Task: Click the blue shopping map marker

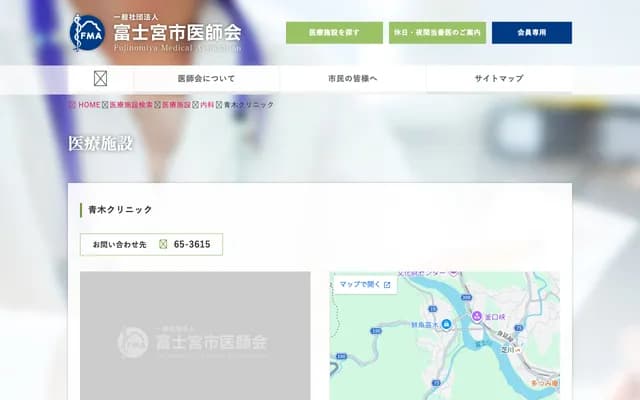Action: pos(446,324)
